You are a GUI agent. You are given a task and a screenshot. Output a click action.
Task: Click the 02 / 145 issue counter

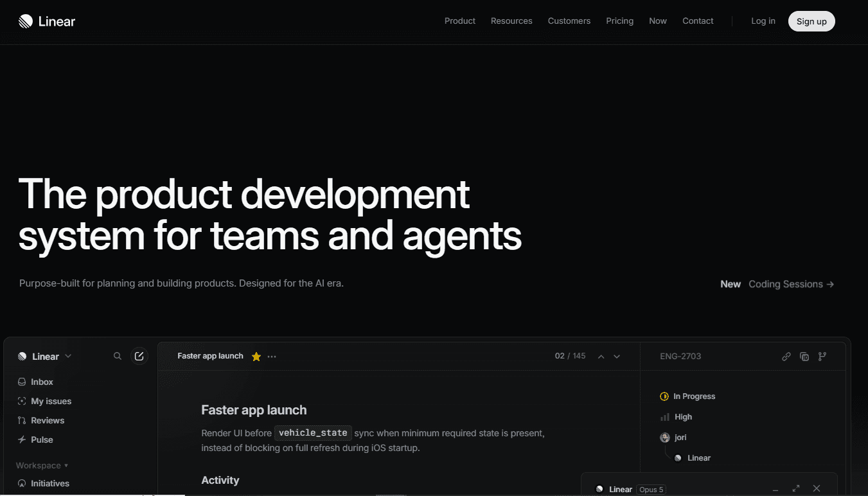click(x=571, y=356)
